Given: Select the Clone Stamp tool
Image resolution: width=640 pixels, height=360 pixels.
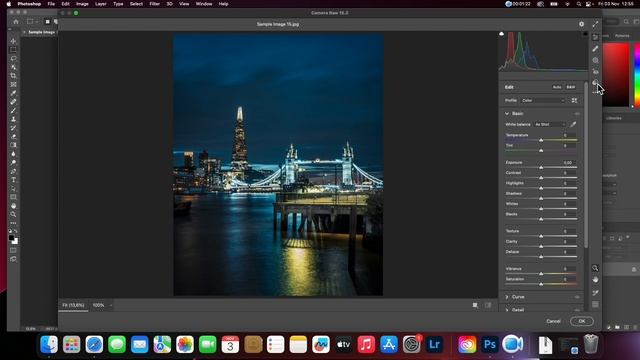Looking at the screenshot, I should pos(13,119).
